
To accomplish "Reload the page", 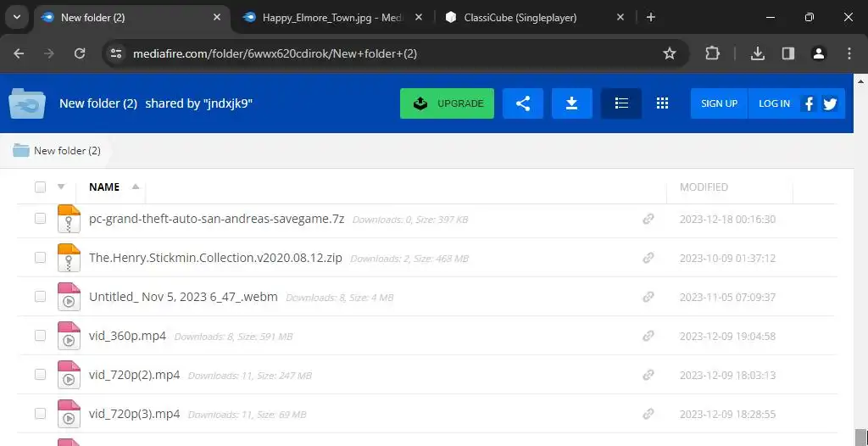I will (x=80, y=53).
